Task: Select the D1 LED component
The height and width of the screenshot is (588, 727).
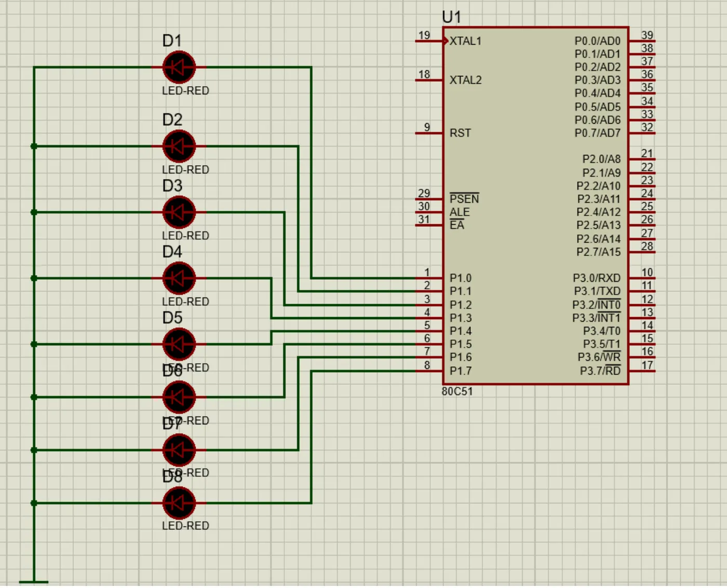Action: [179, 67]
